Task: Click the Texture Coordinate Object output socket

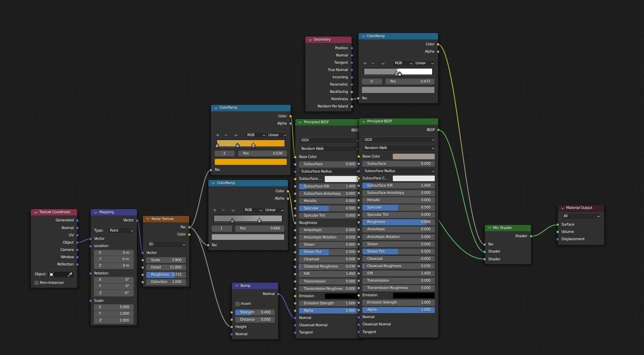Action: pos(77,242)
